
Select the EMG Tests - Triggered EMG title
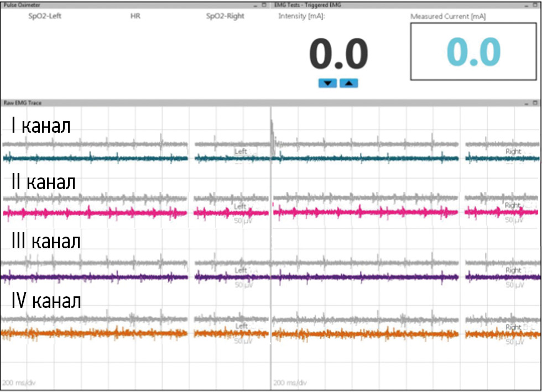[x=308, y=4]
